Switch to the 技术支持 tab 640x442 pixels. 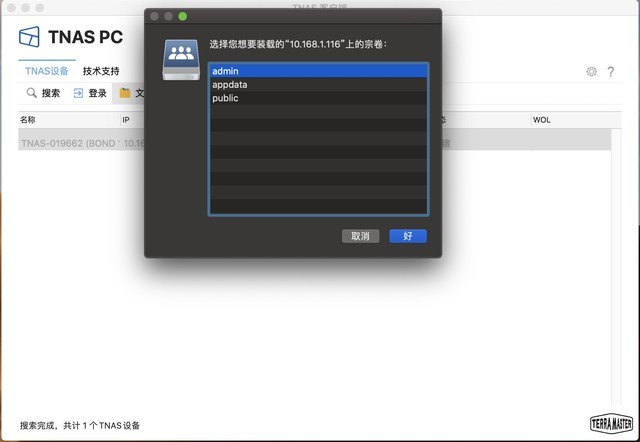pyautogui.click(x=101, y=71)
